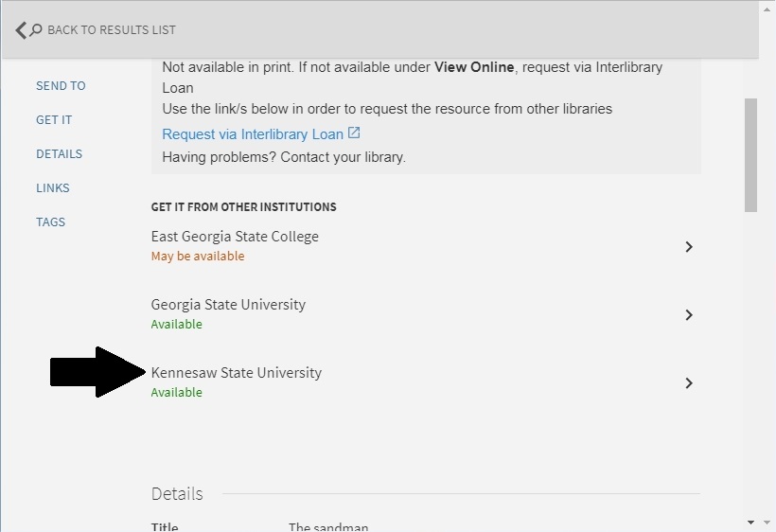This screenshot has height=532, width=776.
Task: Expand East Georgia State College chevron
Action: tap(689, 247)
